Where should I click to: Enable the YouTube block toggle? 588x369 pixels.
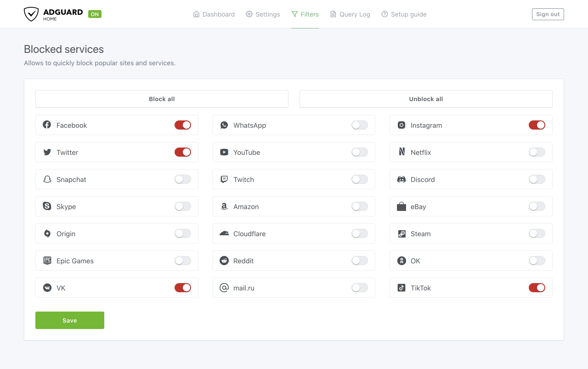coord(360,152)
